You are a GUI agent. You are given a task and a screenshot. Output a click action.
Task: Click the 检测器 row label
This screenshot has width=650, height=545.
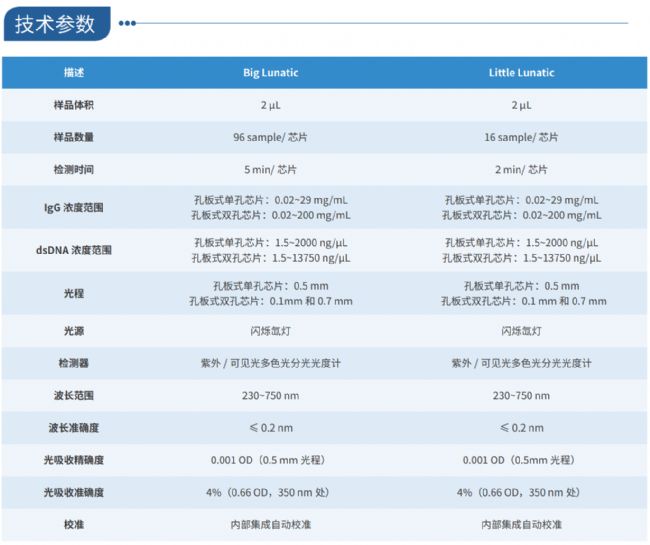point(74,363)
